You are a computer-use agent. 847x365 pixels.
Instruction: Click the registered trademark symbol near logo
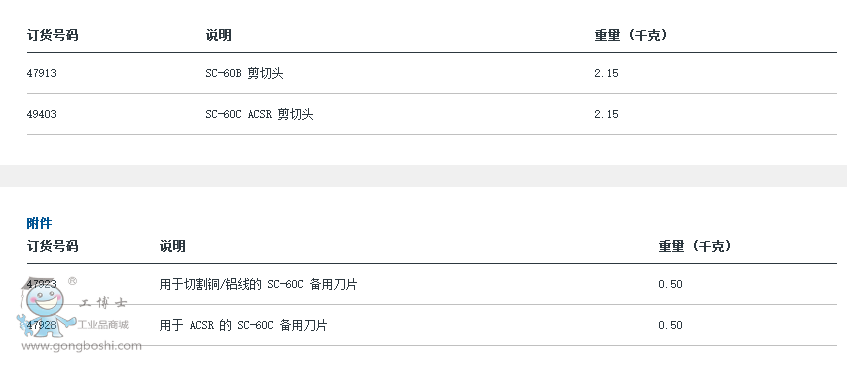tap(72, 281)
